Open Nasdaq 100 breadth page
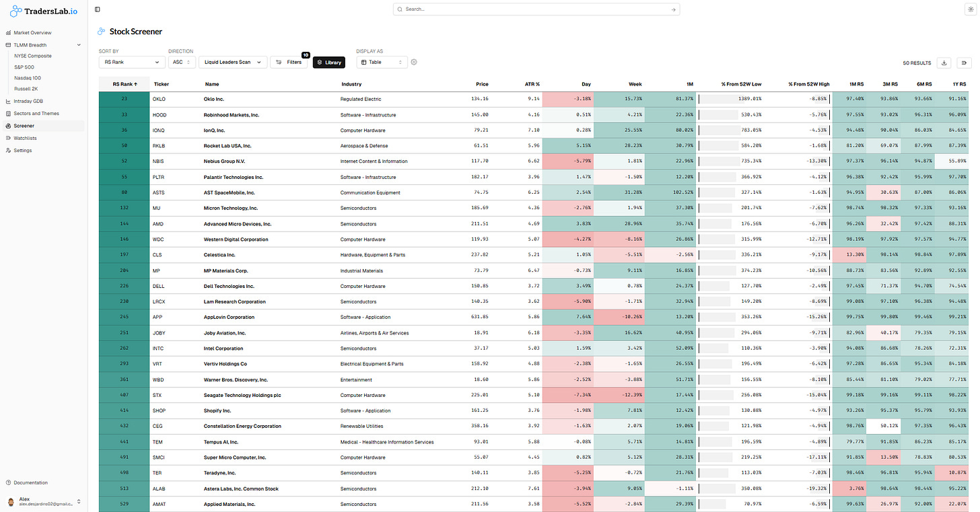 pyautogui.click(x=28, y=78)
